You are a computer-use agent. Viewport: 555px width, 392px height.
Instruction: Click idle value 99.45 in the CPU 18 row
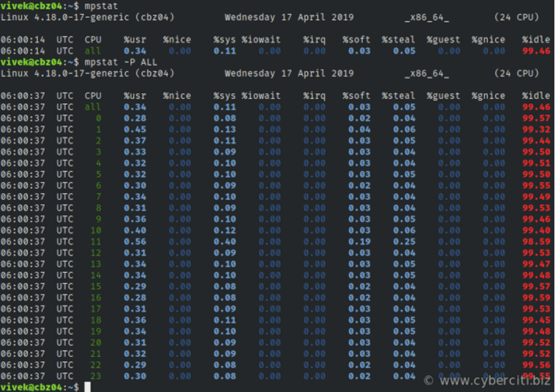click(536, 320)
